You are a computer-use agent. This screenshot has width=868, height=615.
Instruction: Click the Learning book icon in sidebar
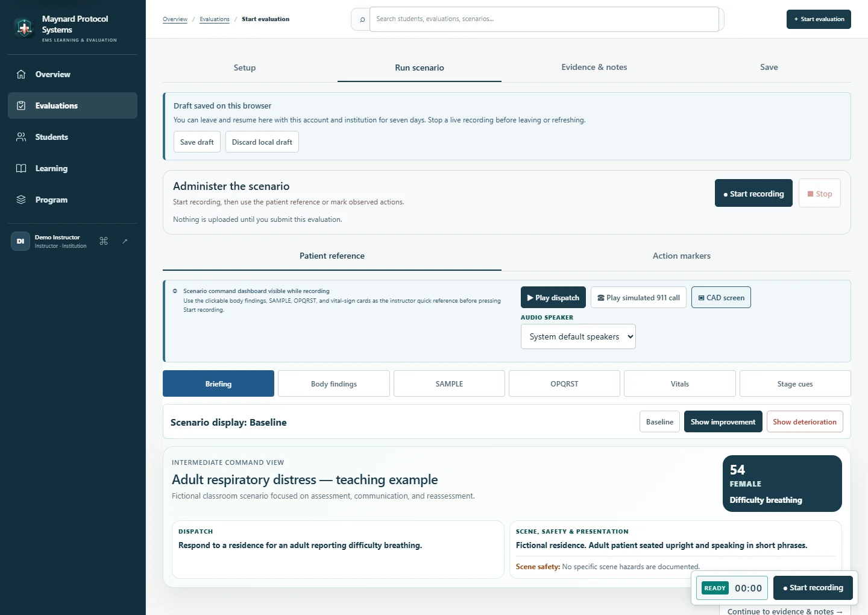point(21,168)
